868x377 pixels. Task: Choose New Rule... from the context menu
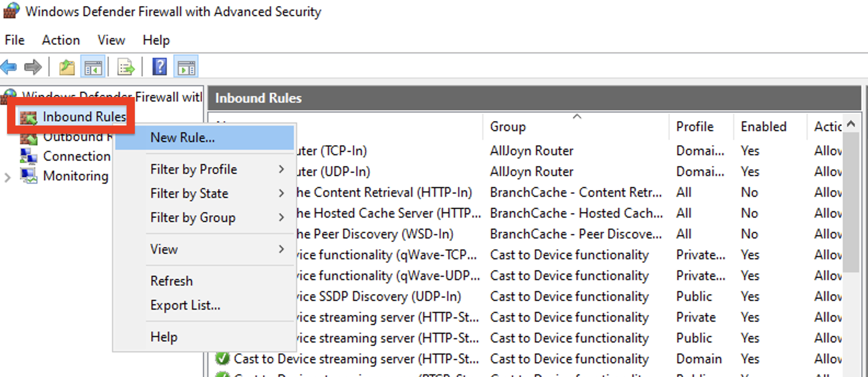(204, 138)
